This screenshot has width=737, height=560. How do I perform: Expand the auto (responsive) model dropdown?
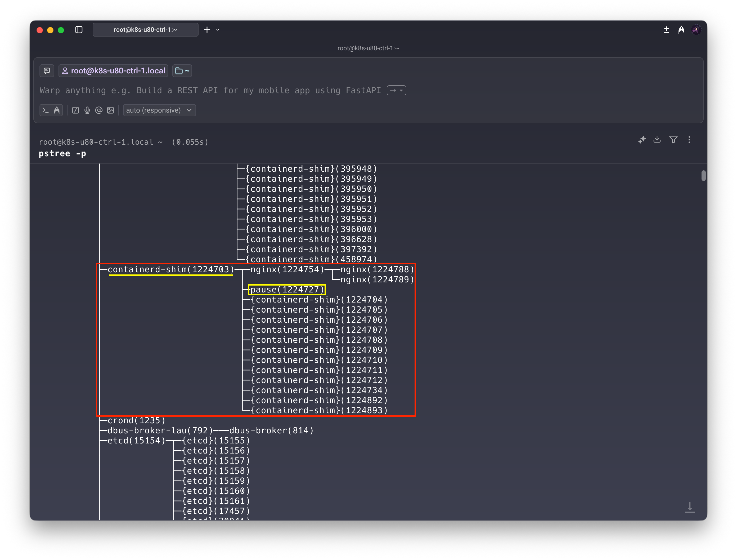pyautogui.click(x=159, y=110)
